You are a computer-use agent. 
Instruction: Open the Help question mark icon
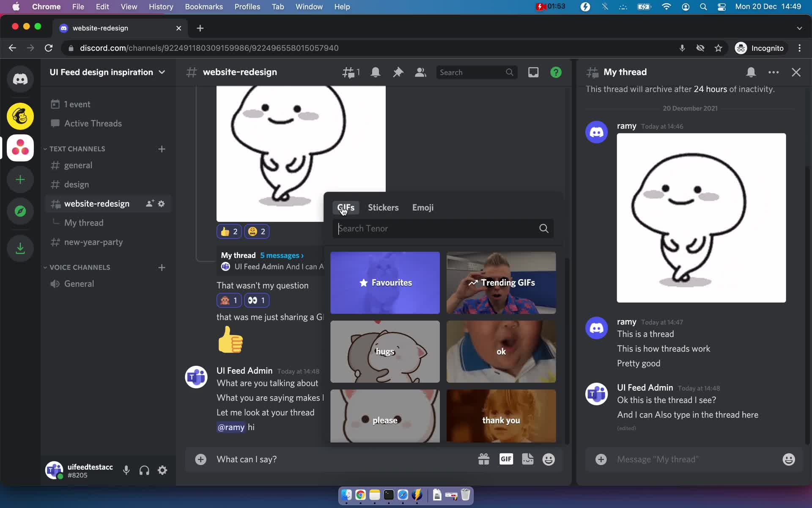point(556,72)
